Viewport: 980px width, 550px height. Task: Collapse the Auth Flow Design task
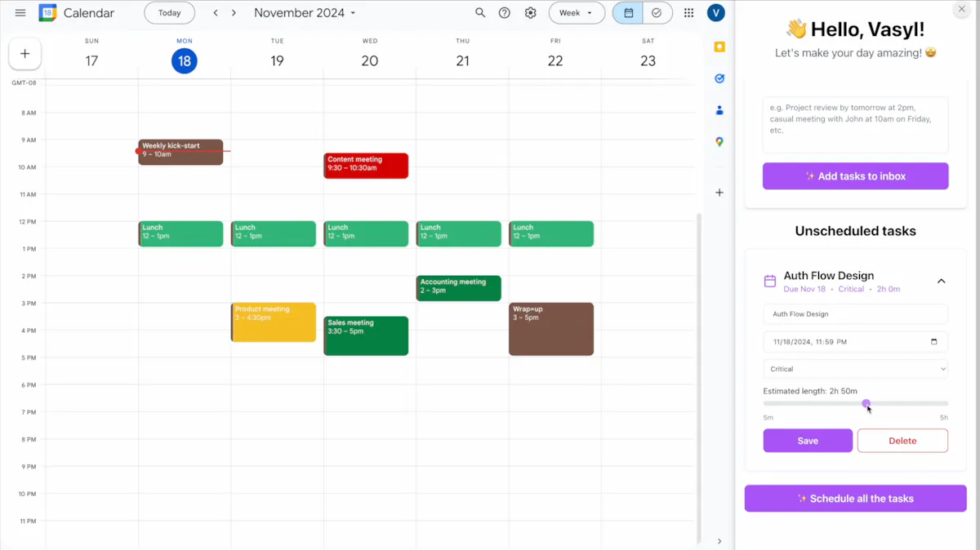tap(941, 282)
